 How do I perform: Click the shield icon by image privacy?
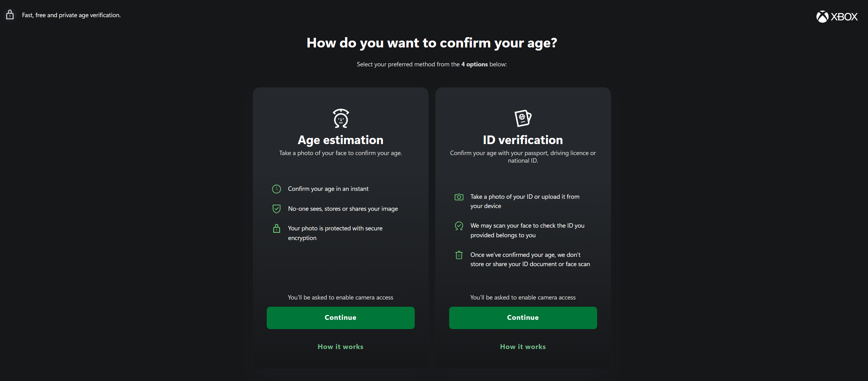coord(276,209)
